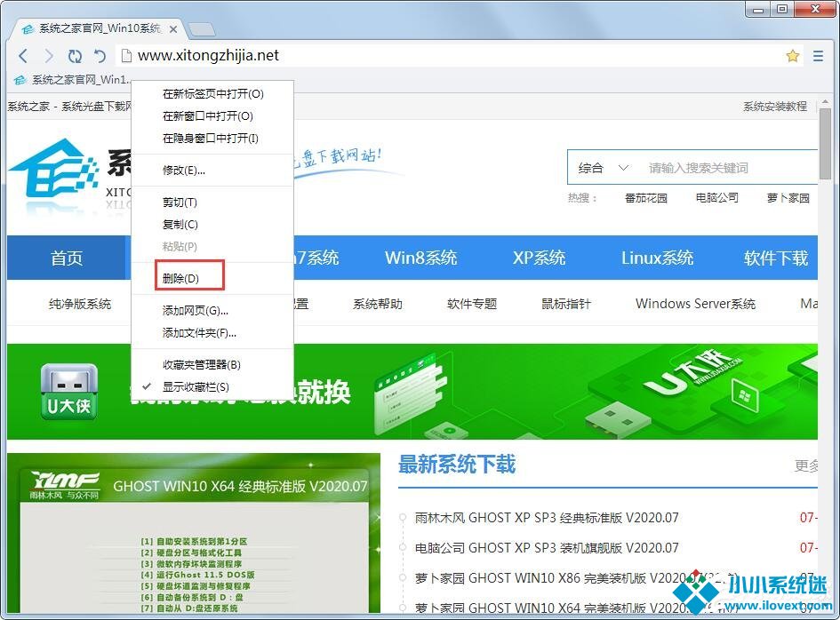Go forward using the browser forward arrow
Image resolution: width=840 pixels, height=620 pixels.
click(49, 56)
